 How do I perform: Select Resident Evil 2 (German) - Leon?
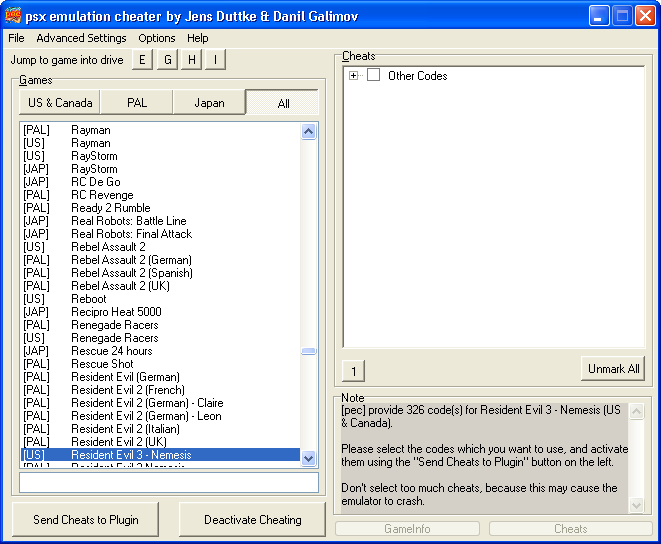click(161, 416)
